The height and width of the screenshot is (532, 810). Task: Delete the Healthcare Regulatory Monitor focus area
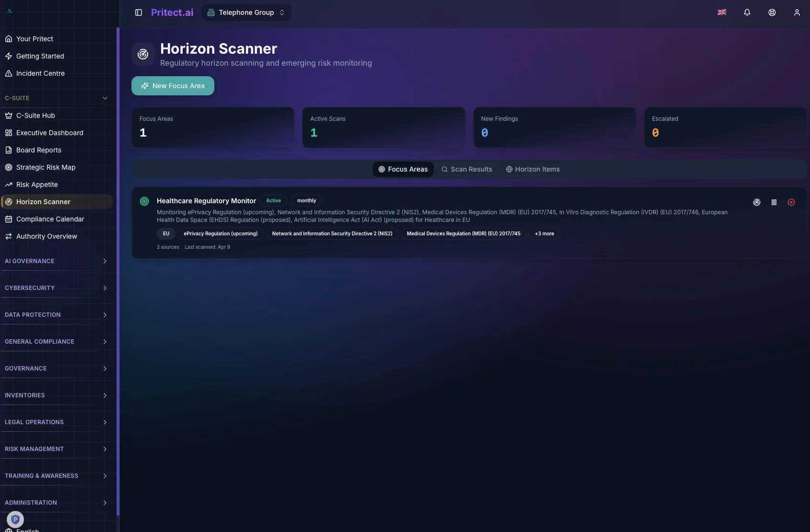click(x=791, y=202)
